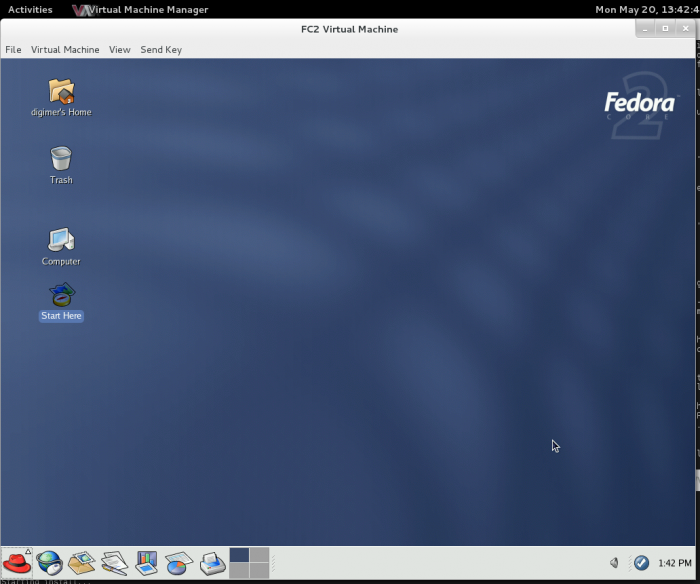The width and height of the screenshot is (700, 584).
Task: Open the Virtual Machine menu
Action: (x=65, y=49)
